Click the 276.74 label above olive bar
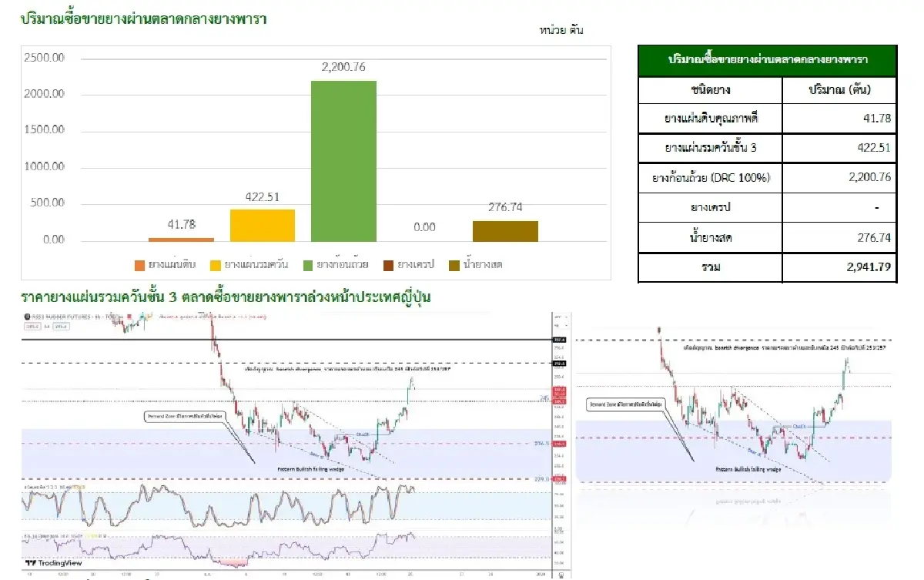Image resolution: width=924 pixels, height=580 pixels. pos(505,207)
